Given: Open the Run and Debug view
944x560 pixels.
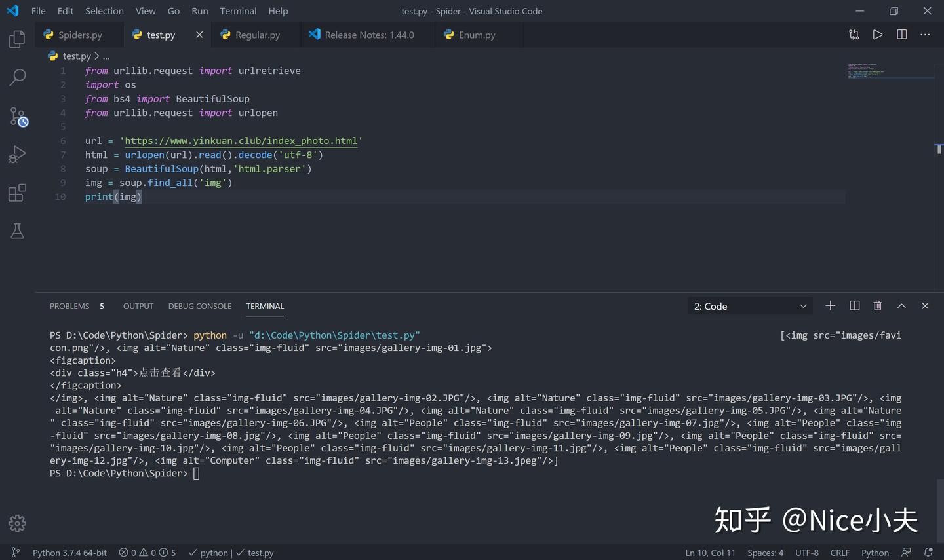Looking at the screenshot, I should click(16, 154).
